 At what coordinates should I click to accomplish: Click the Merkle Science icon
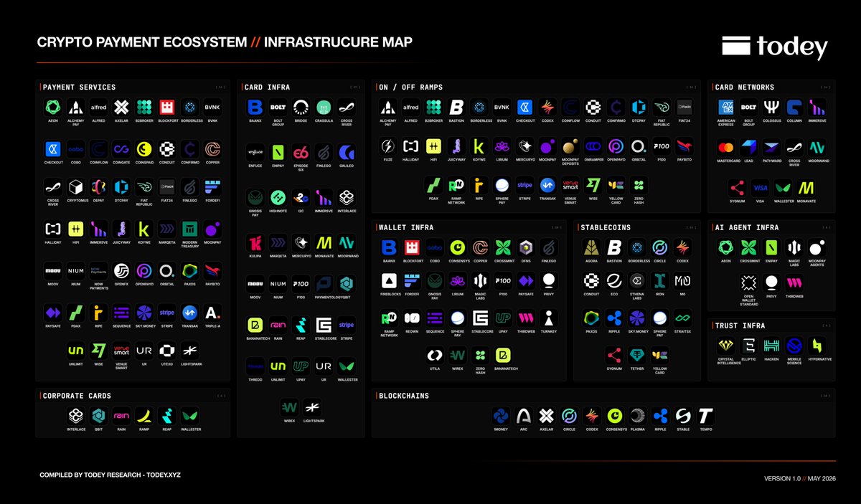point(794,346)
